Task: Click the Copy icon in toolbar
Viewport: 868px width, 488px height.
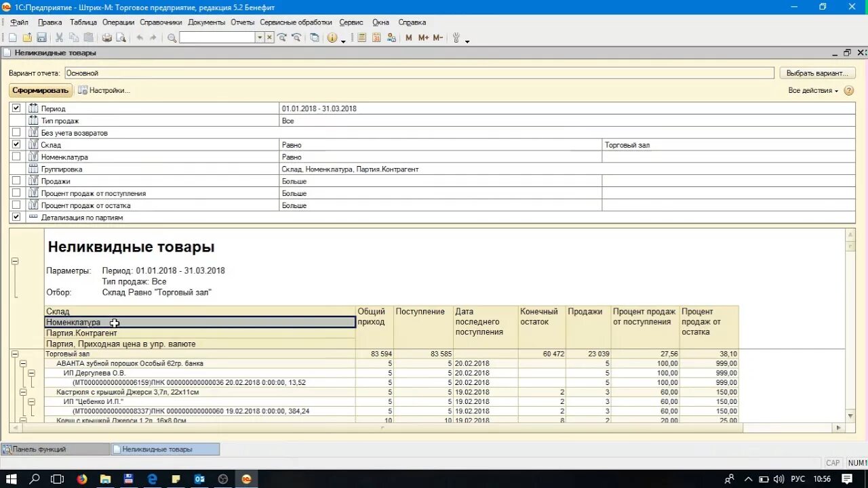Action: [74, 38]
